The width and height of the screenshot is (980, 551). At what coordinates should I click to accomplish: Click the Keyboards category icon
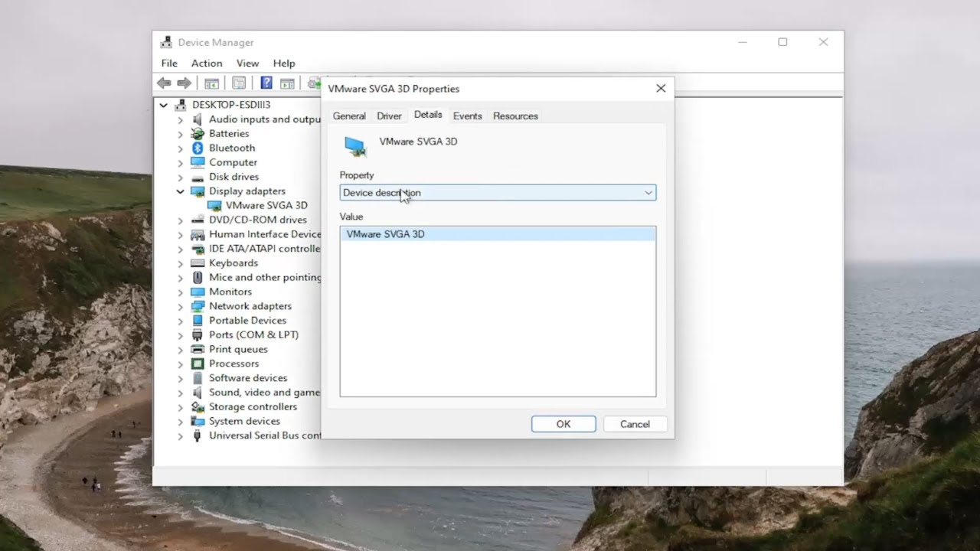(198, 263)
